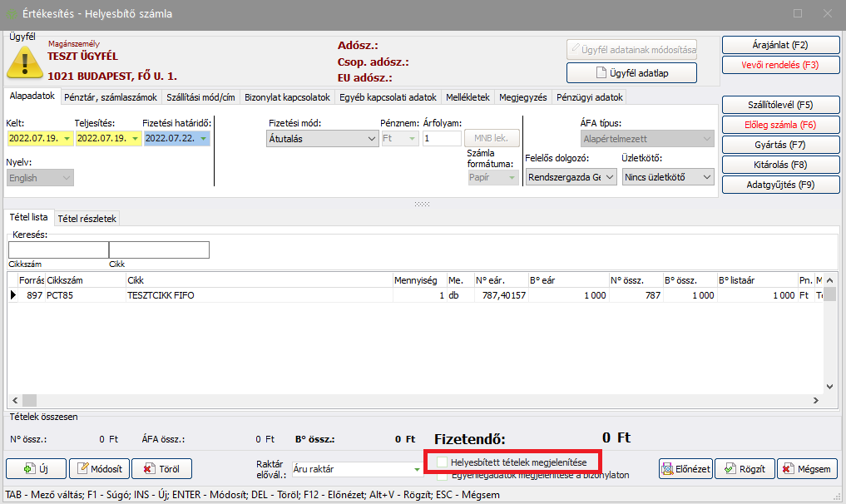846x504 pixels.
Task: Cancel with the Mégsem button
Action: point(806,468)
